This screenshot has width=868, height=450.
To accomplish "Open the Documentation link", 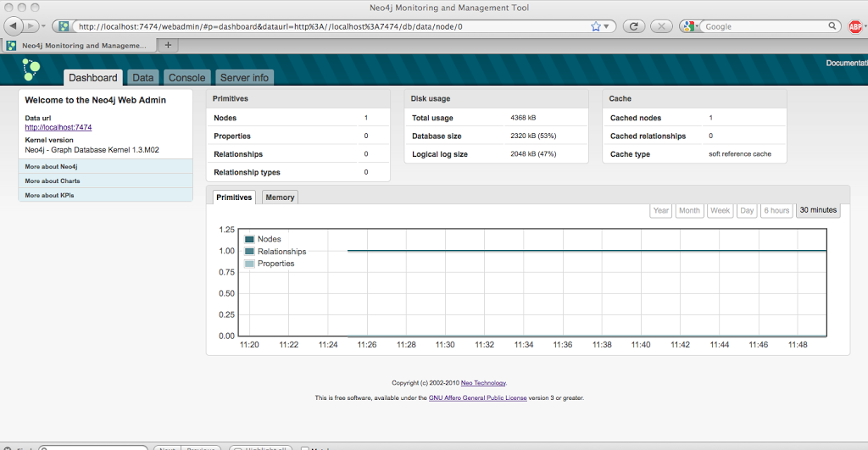I will click(847, 63).
